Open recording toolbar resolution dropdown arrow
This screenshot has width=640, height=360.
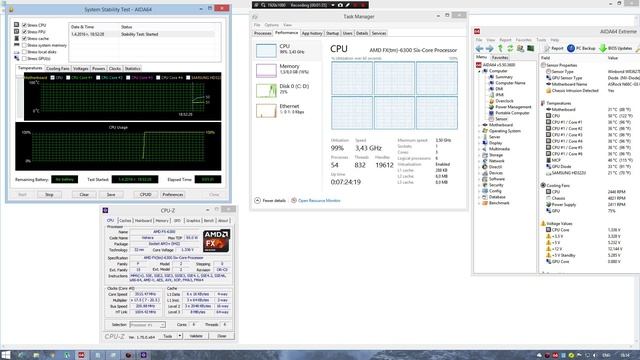click(333, 5)
